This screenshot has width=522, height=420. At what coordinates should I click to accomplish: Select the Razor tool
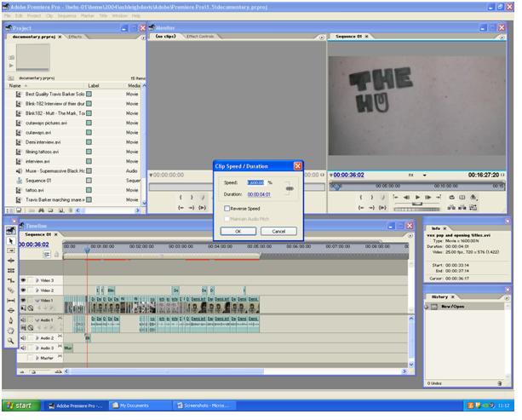(11, 291)
